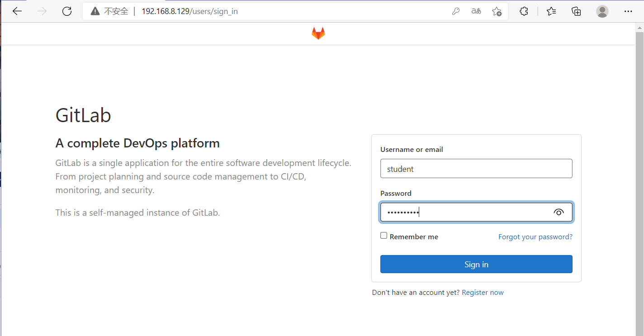Enable the Remember me checkbox
Viewport: 644px width, 336px height.
[x=384, y=236]
